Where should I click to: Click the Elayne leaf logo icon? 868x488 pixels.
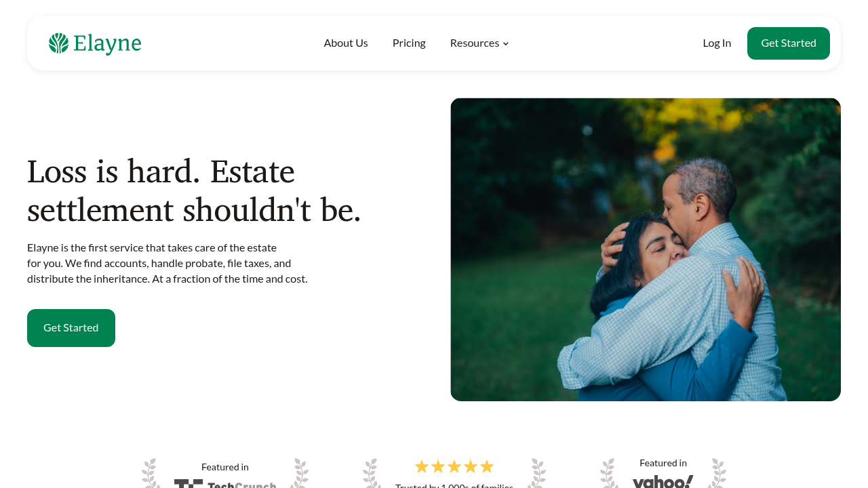[x=59, y=43]
